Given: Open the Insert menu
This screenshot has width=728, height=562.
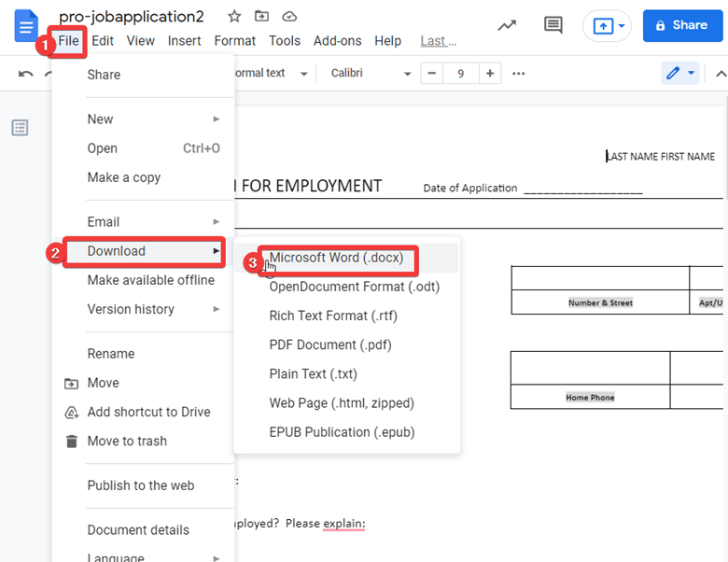Looking at the screenshot, I should click(x=184, y=41).
